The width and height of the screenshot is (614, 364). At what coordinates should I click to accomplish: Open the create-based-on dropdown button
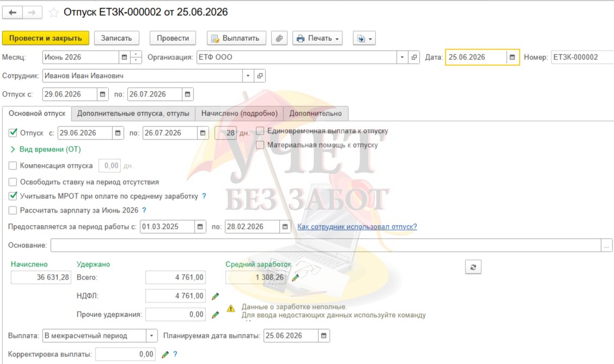364,38
